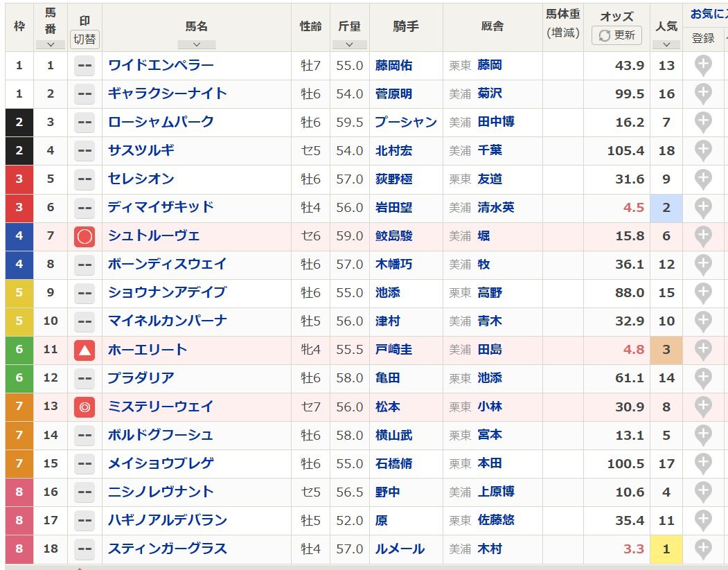The width and height of the screenshot is (728, 570).
Task: Register マイネルカンパーナ using pin icon
Action: 703,321
